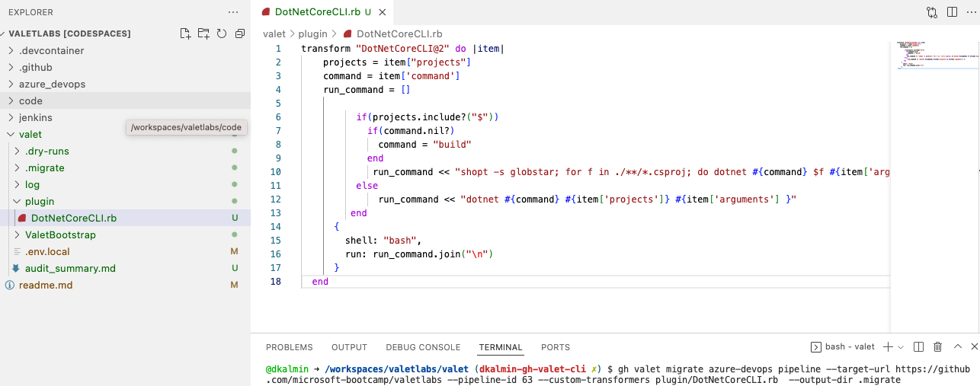Screen dimensions: 980x386
Task: Click the DotNetCoreCLI.rb breadcrumb segment
Action: pos(392,33)
